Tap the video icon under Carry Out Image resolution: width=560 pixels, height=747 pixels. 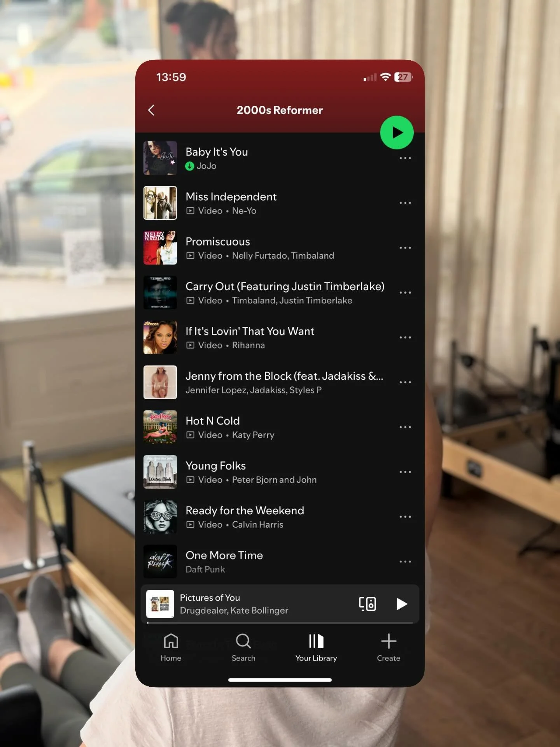(190, 300)
